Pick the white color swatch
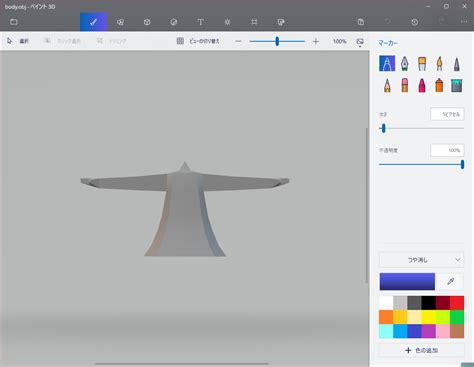This screenshot has height=367, width=474. [x=386, y=303]
